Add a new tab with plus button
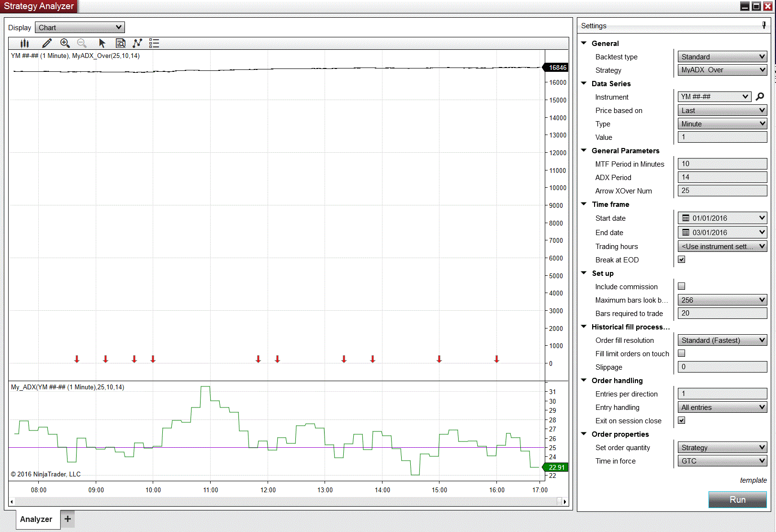This screenshot has height=532, width=776. pyautogui.click(x=67, y=519)
